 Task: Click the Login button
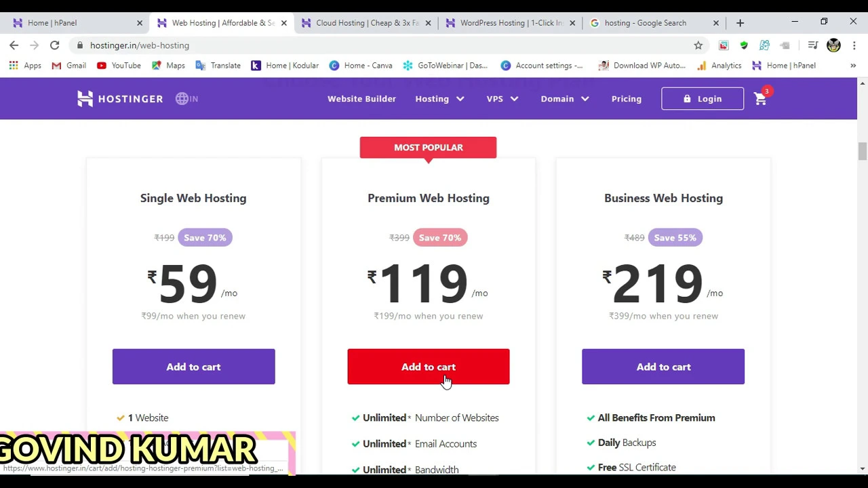(703, 99)
